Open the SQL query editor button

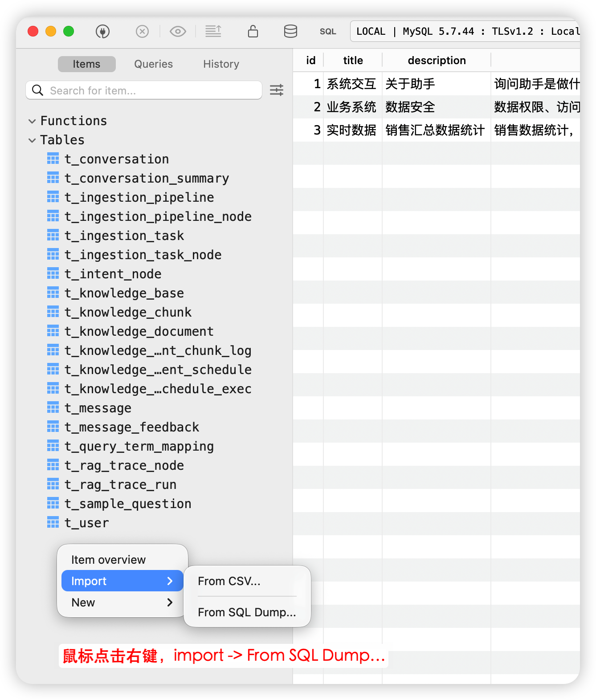[x=328, y=32]
